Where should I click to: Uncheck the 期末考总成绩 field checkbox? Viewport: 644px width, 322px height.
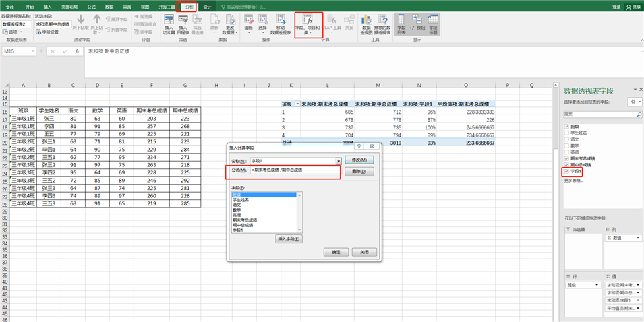(x=567, y=158)
